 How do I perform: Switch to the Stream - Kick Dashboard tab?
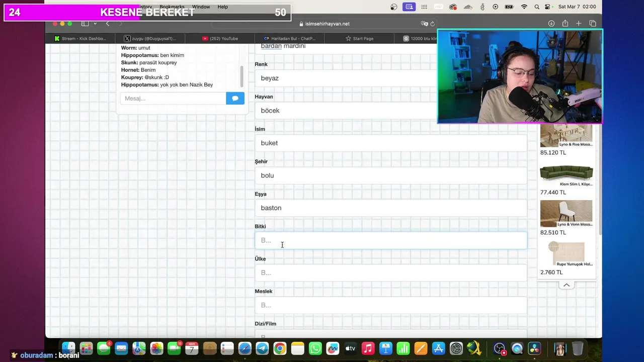(x=80, y=38)
